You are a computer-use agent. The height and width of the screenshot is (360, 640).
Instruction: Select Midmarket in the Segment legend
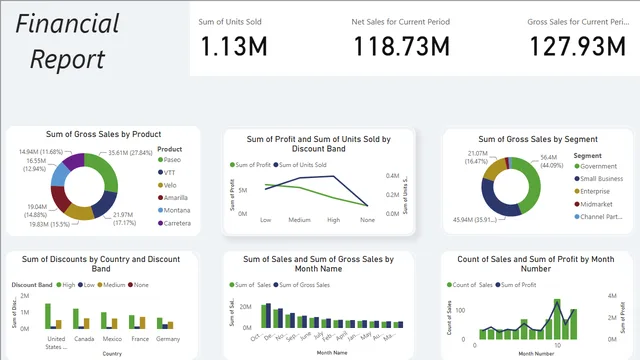[x=593, y=204]
